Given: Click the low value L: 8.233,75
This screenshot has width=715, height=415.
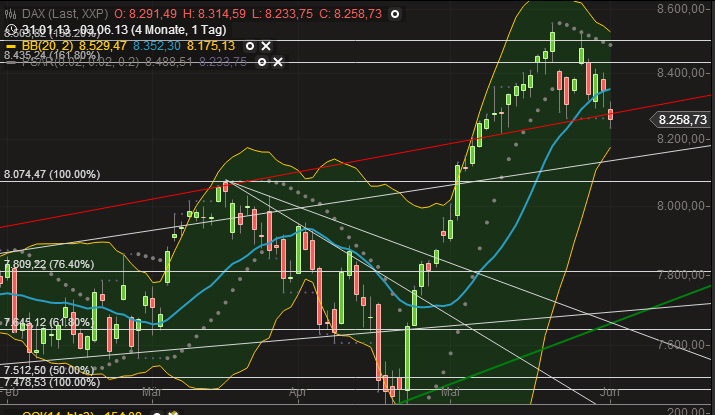Looking at the screenshot, I should (282, 14).
